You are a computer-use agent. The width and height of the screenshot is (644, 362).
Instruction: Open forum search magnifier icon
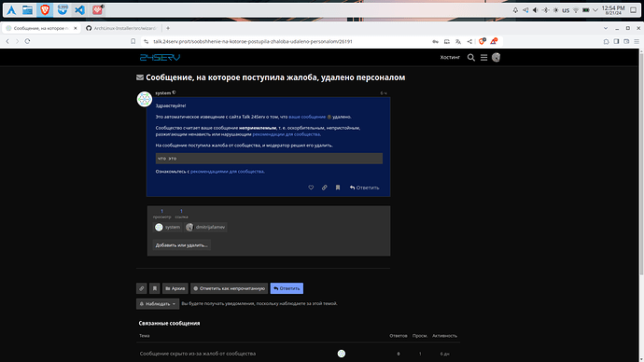coord(471,58)
